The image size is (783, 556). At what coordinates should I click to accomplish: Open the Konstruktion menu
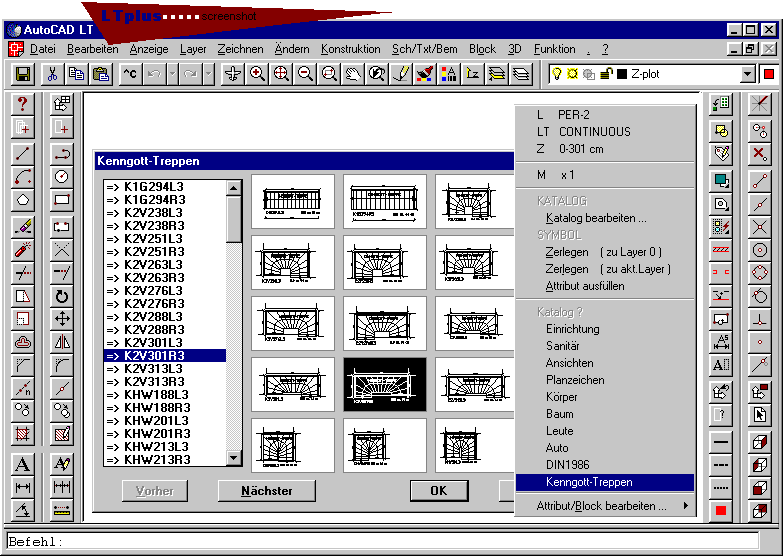tap(351, 49)
